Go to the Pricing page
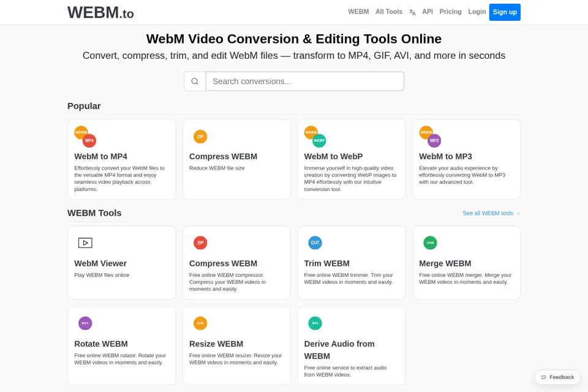 pos(450,12)
